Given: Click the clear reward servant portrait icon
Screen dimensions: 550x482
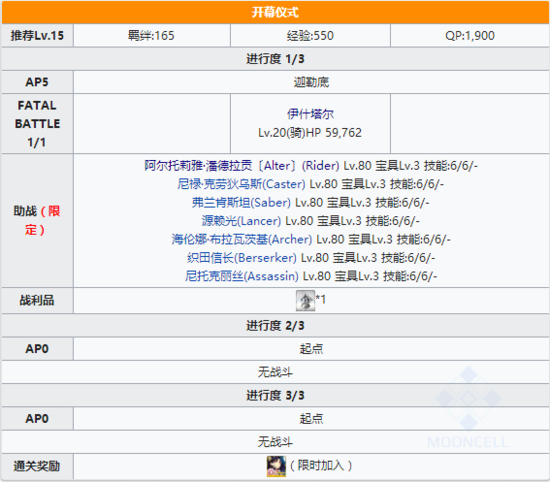Looking at the screenshot, I should click(276, 466).
